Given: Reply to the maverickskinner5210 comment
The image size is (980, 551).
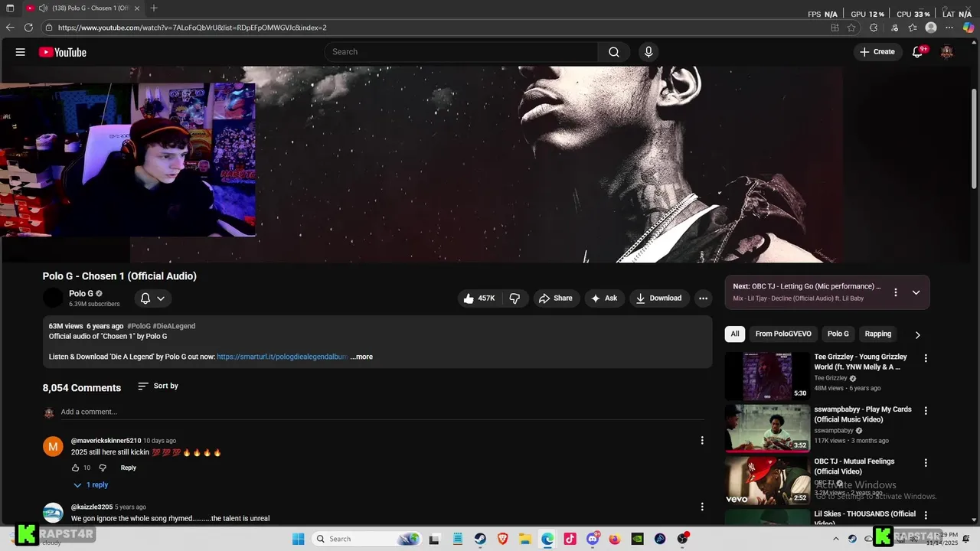Looking at the screenshot, I should pyautogui.click(x=128, y=468).
